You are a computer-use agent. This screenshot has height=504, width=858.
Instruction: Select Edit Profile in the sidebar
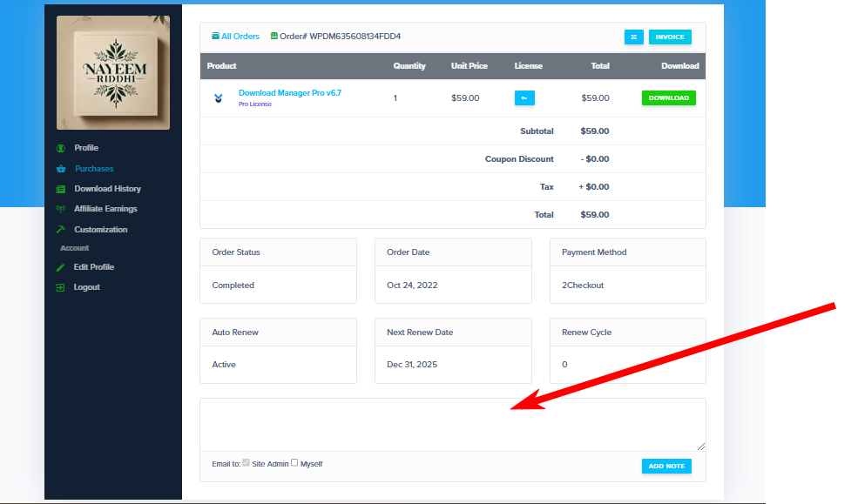click(93, 267)
